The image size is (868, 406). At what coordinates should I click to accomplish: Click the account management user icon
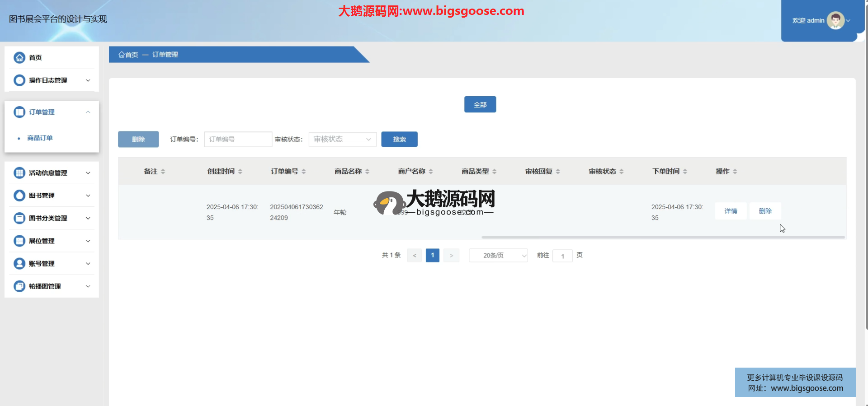pyautogui.click(x=19, y=264)
